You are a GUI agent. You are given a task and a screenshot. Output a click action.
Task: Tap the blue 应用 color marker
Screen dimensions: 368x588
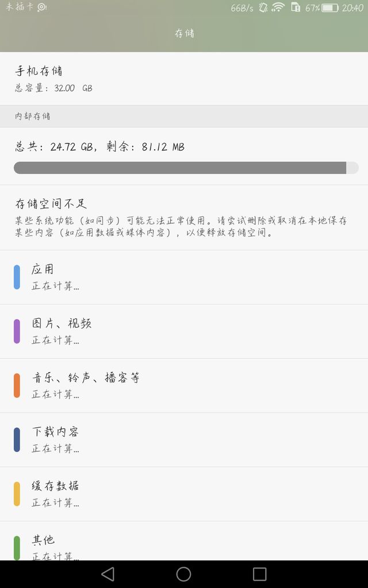pos(17,277)
